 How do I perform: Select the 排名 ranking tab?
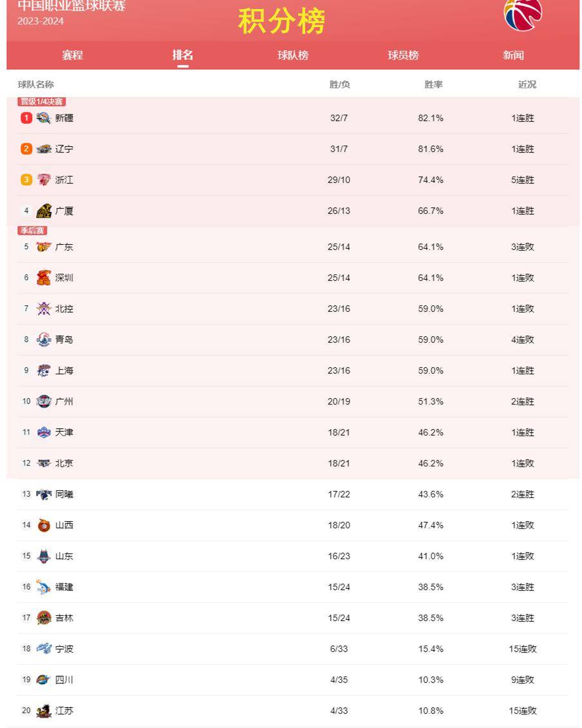(x=182, y=55)
